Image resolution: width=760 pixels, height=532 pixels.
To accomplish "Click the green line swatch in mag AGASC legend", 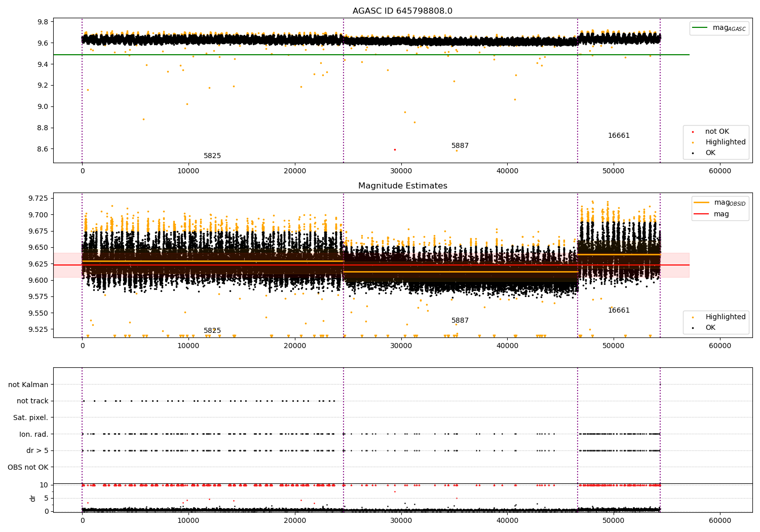I will click(x=700, y=28).
